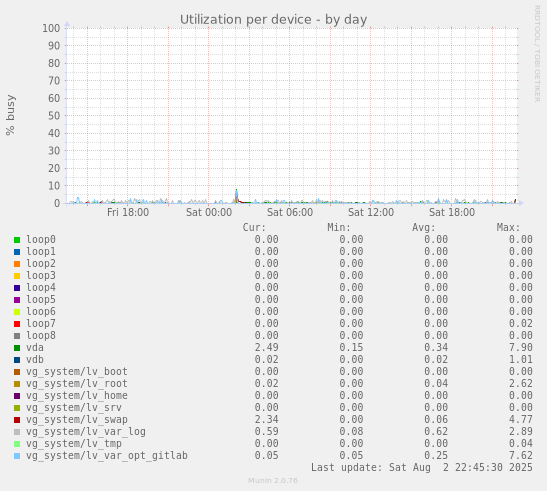Image resolution: width=547 pixels, height=491 pixels.
Task: Click the loop2 orange legend swatch
Action: point(17,264)
